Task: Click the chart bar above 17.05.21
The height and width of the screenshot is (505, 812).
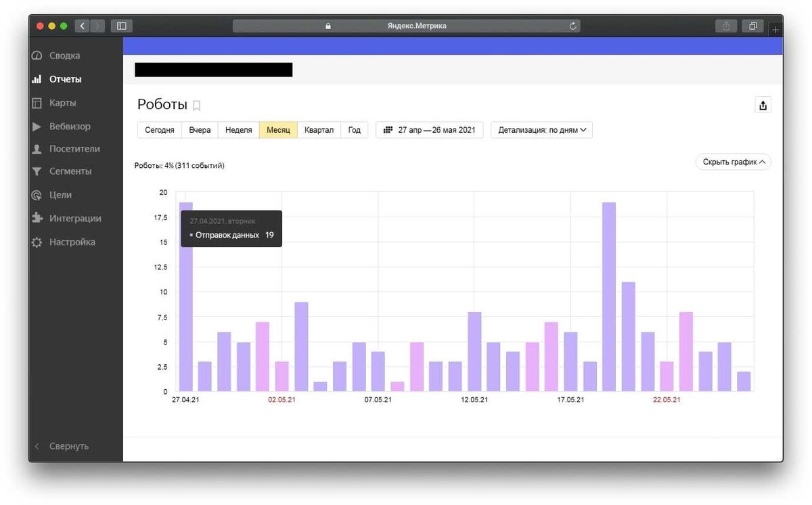Action: click(570, 361)
